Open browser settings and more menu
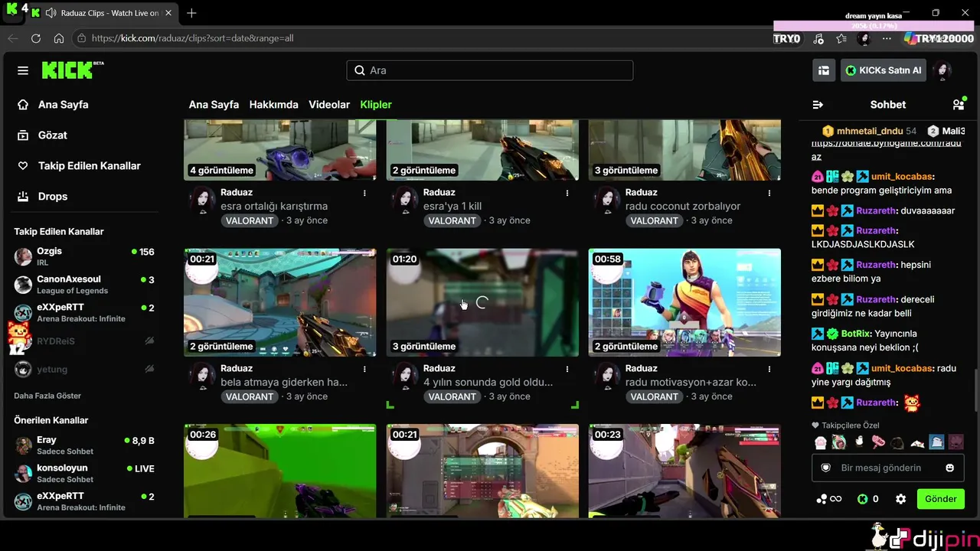Viewport: 980px width, 551px height. tap(887, 38)
